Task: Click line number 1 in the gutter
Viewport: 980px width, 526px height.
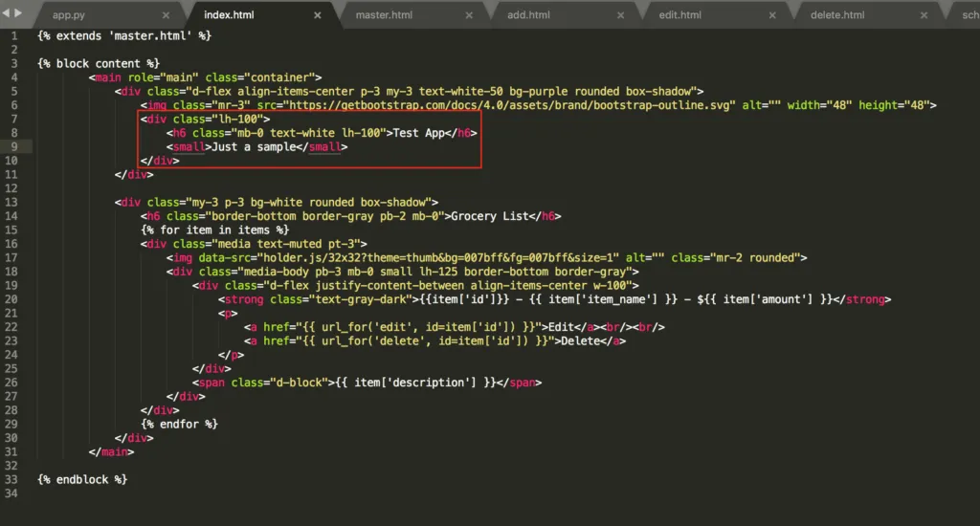Action: click(13, 35)
